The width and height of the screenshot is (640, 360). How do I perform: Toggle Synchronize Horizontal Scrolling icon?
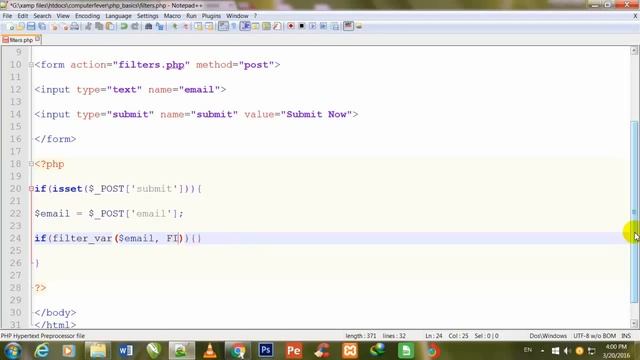pyautogui.click(x=209, y=27)
